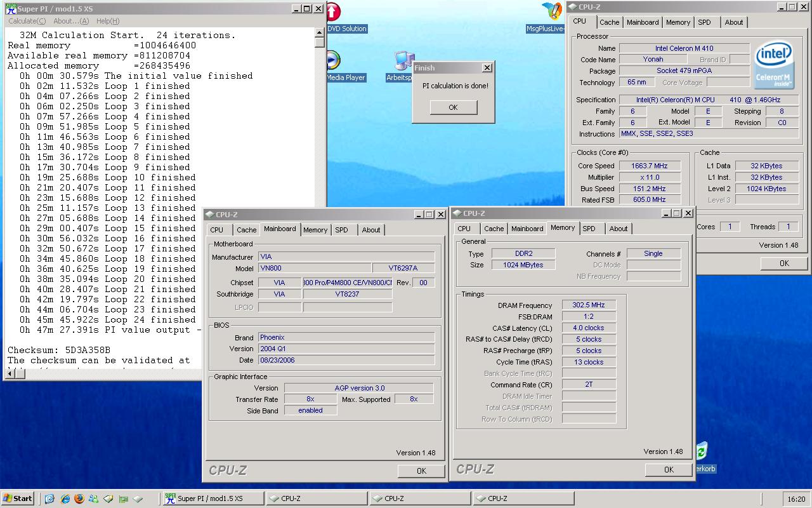Click the Super PI title bar icon
The image size is (812, 508).
coord(10,9)
